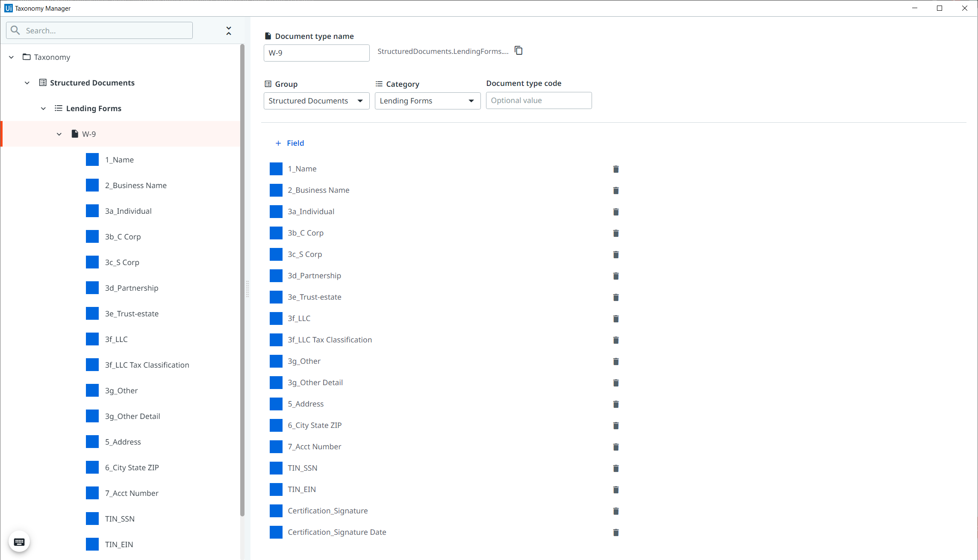
Task: Open the Category dropdown showing Lending Forms
Action: (x=427, y=101)
